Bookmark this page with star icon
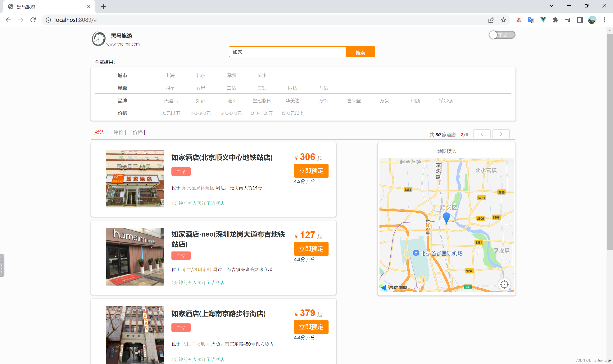 pos(503,20)
